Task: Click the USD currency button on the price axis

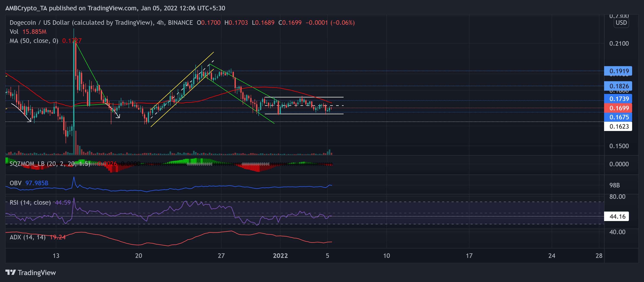Action: pyautogui.click(x=622, y=23)
